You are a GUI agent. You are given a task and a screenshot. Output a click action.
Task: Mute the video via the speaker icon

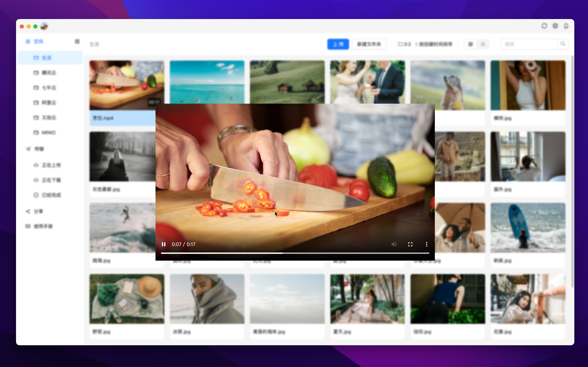(x=394, y=245)
